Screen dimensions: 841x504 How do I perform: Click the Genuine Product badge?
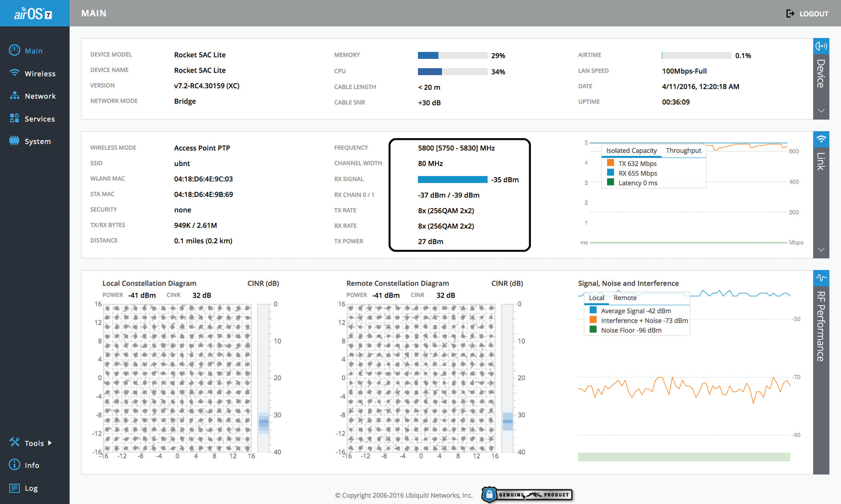tap(527, 495)
